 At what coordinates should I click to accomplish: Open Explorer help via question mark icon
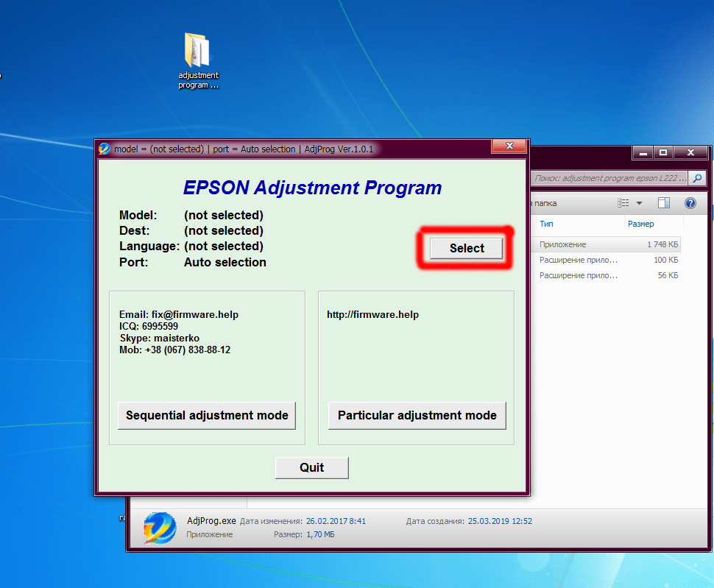690,202
